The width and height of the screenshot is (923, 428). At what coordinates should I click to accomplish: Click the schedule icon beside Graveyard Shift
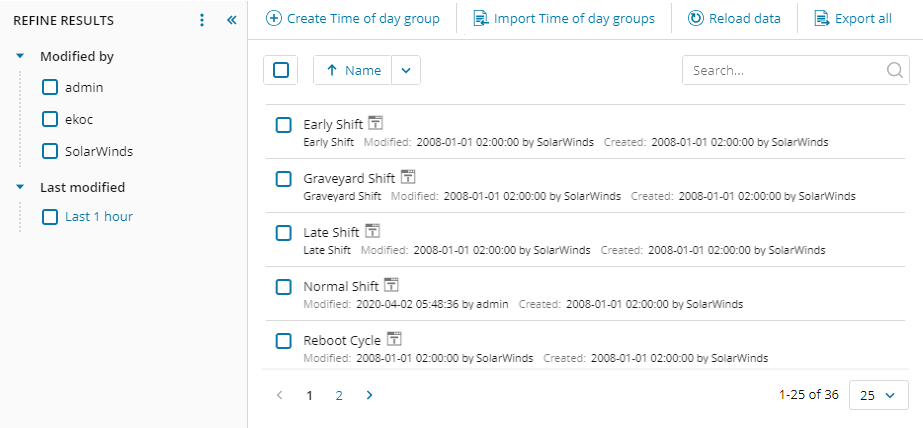point(408,177)
